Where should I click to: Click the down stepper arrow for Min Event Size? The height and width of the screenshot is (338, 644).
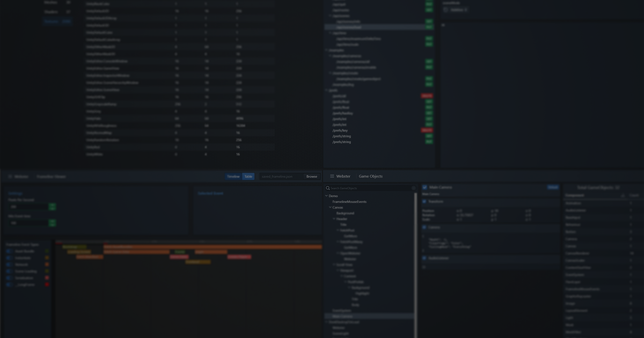[52, 225]
